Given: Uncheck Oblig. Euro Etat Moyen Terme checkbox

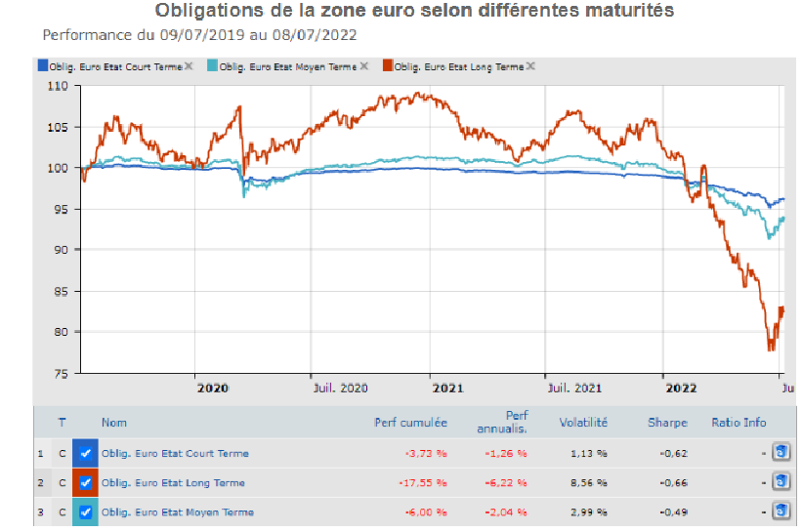Looking at the screenshot, I should click(x=85, y=512).
